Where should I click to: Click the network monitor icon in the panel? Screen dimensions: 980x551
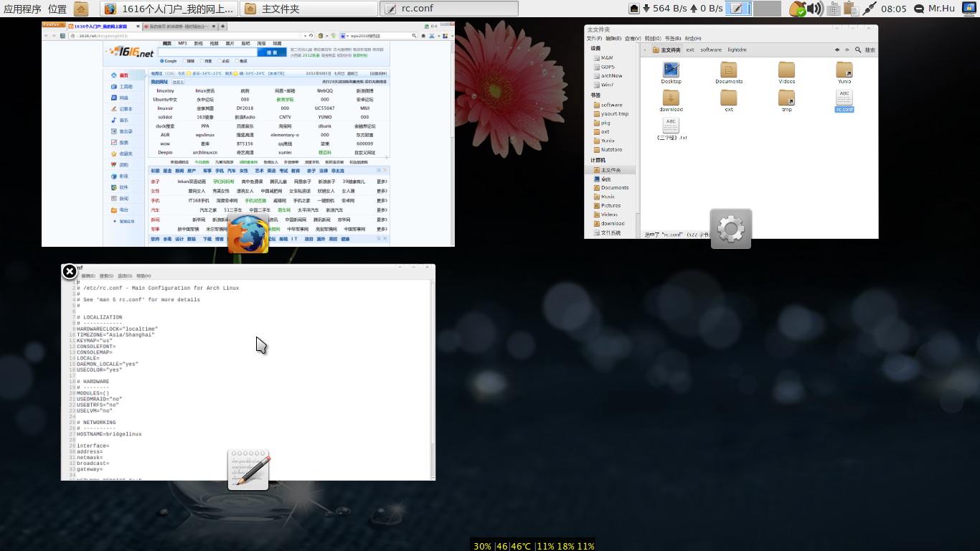coord(635,9)
